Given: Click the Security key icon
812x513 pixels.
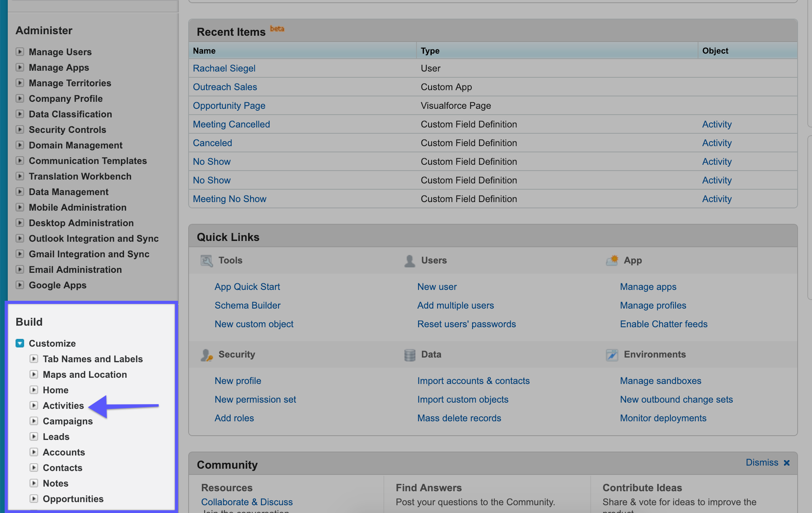Looking at the screenshot, I should point(206,354).
